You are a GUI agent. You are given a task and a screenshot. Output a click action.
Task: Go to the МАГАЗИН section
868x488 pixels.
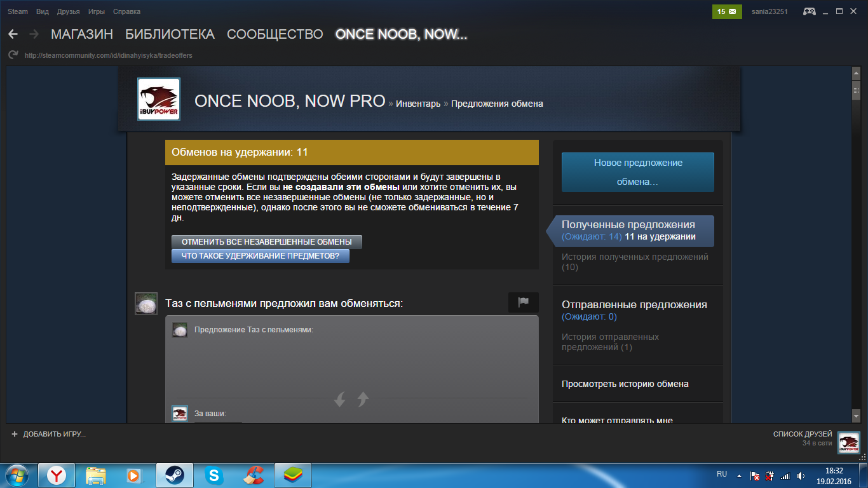tap(82, 34)
